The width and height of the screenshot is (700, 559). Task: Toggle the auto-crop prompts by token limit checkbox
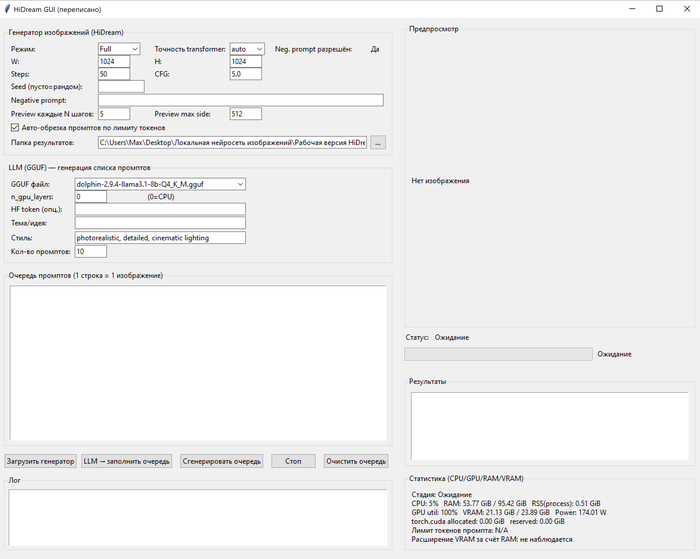click(x=14, y=128)
